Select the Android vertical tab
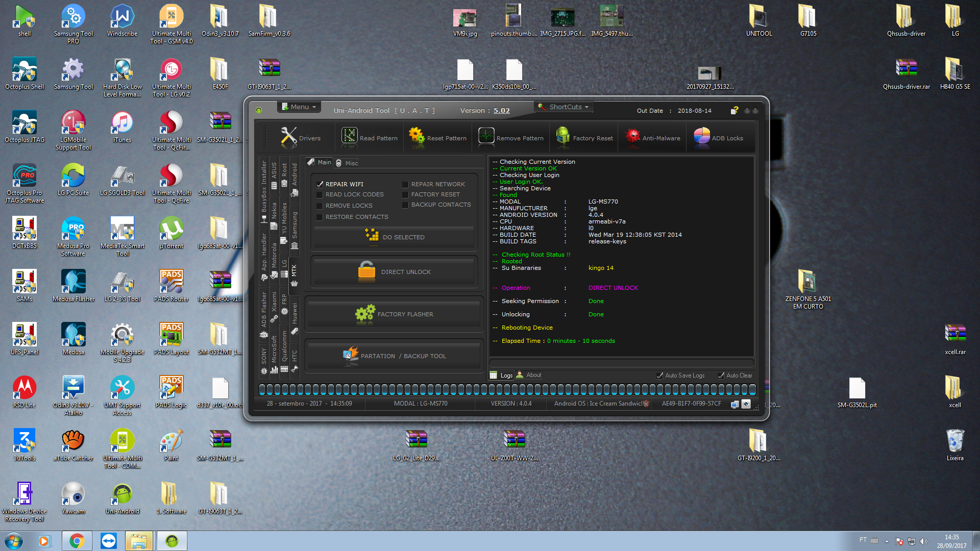Screen dimensions: 980x551 [x=295, y=180]
